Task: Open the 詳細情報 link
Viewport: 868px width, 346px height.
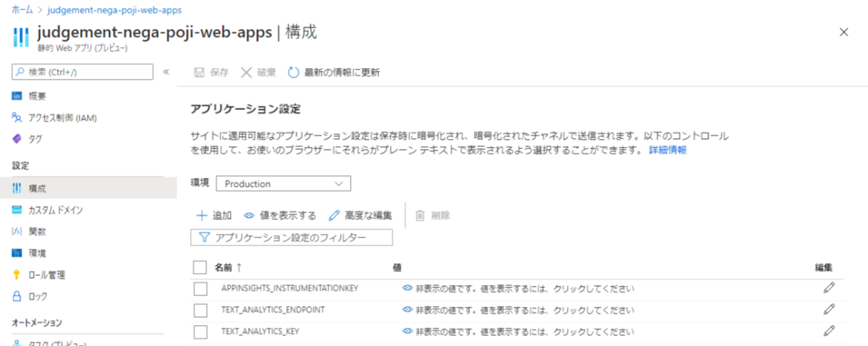Action: tap(668, 151)
